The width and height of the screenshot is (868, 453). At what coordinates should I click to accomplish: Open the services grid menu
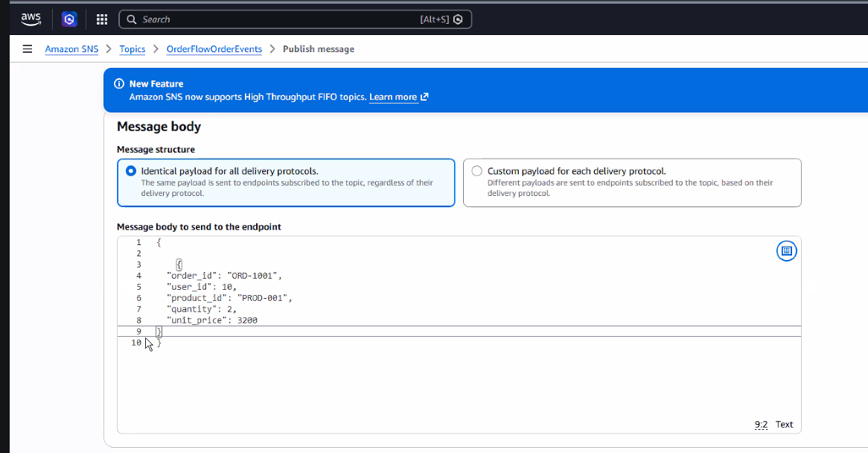point(102,19)
